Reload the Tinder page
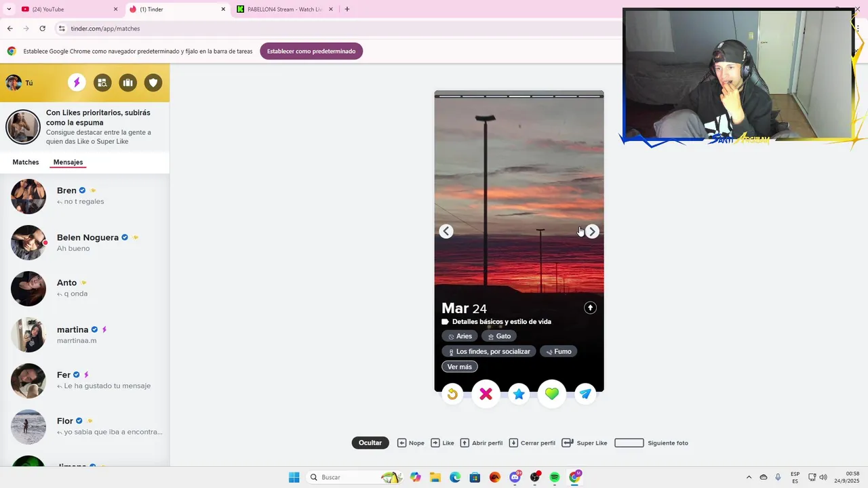 click(42, 28)
